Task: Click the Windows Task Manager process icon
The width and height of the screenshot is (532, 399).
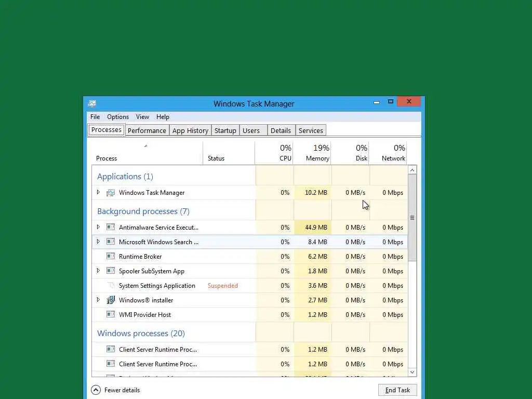Action: (111, 193)
